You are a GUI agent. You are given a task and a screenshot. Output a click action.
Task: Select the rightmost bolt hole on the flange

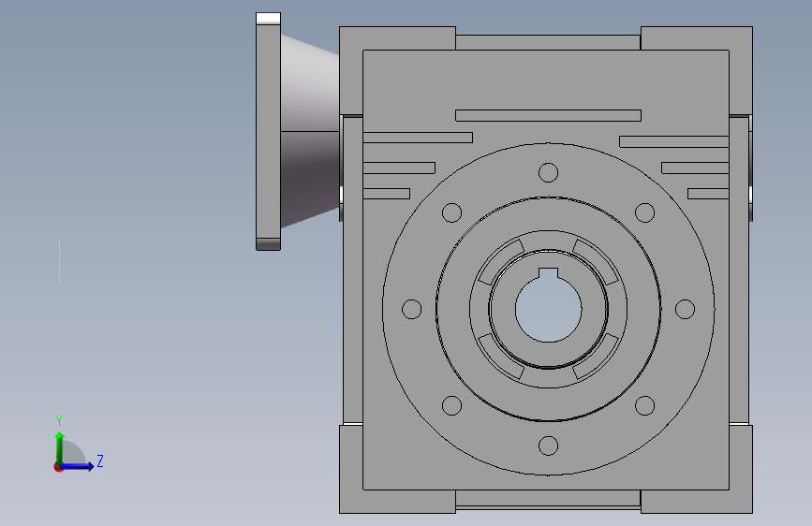[686, 309]
